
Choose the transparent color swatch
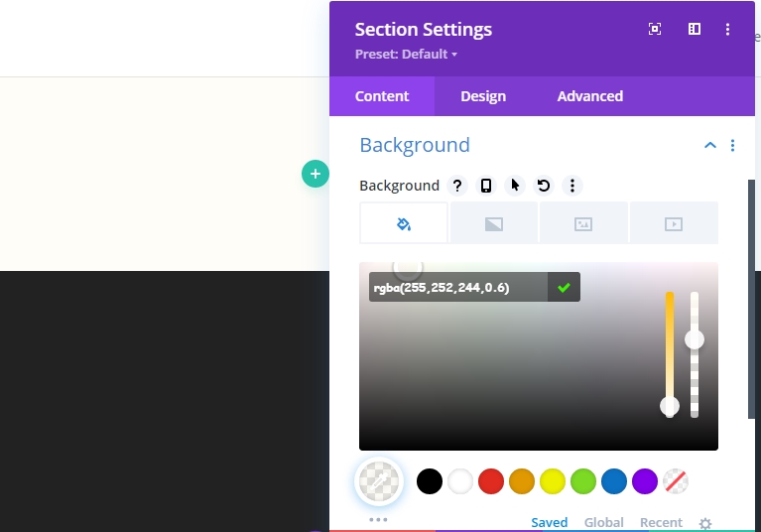point(676,481)
